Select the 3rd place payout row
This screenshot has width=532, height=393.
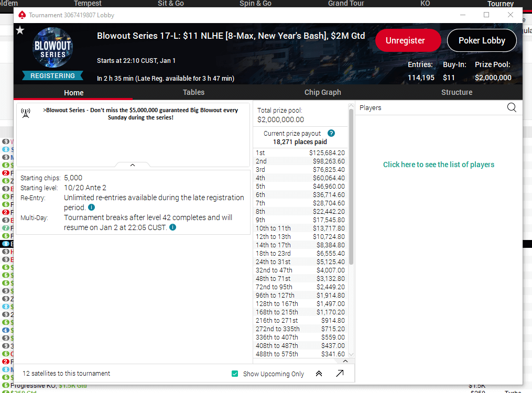300,170
